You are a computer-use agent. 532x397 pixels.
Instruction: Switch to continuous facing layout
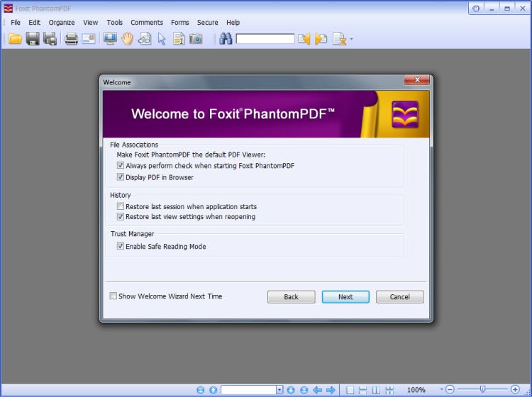[389, 390]
